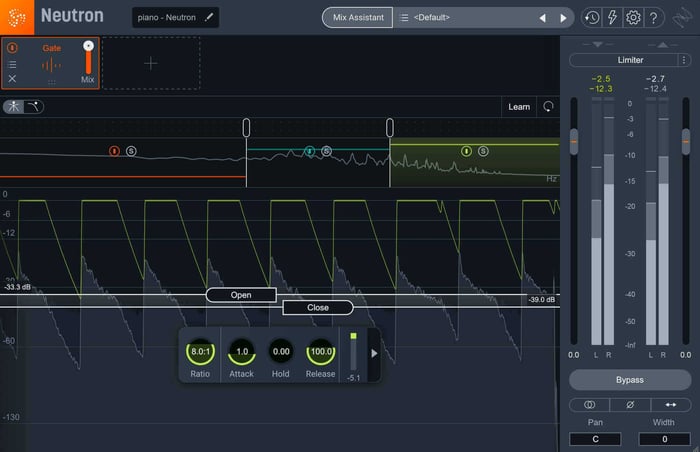Open Gate module preset list icon
Screen dimensions: 700x452
12,64
